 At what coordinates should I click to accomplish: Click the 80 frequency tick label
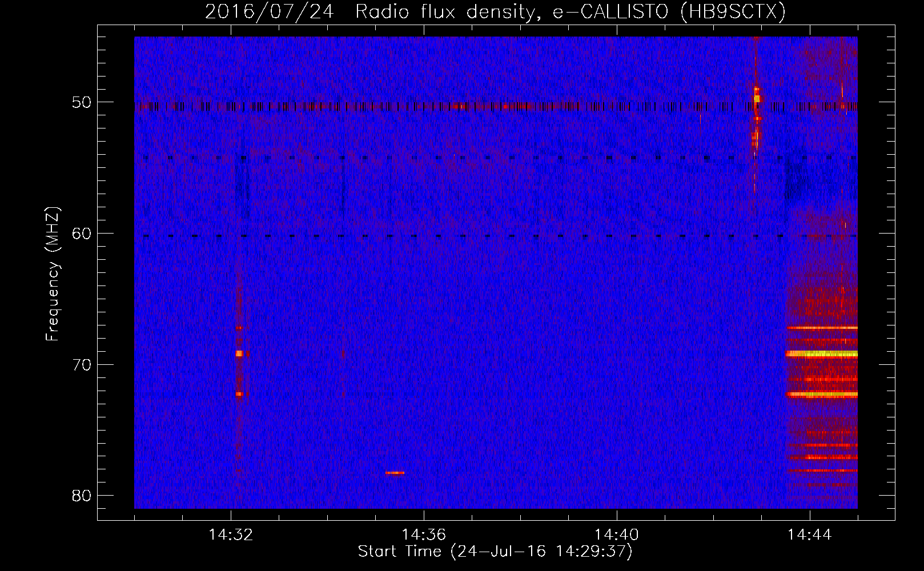82,495
